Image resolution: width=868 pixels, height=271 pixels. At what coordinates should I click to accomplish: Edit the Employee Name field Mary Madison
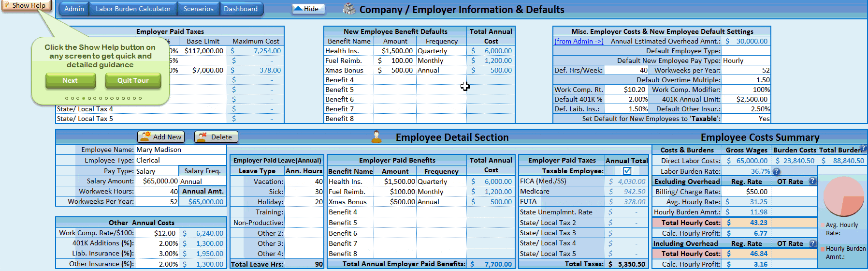pyautogui.click(x=181, y=150)
